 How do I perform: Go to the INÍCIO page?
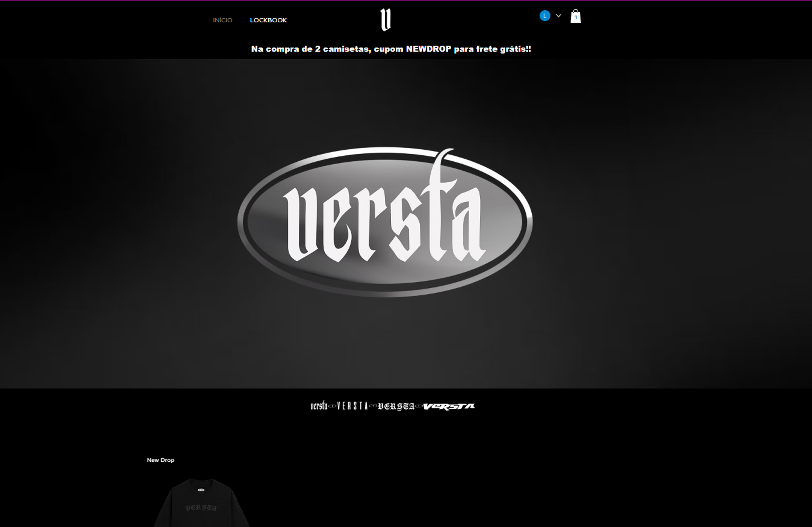point(222,20)
